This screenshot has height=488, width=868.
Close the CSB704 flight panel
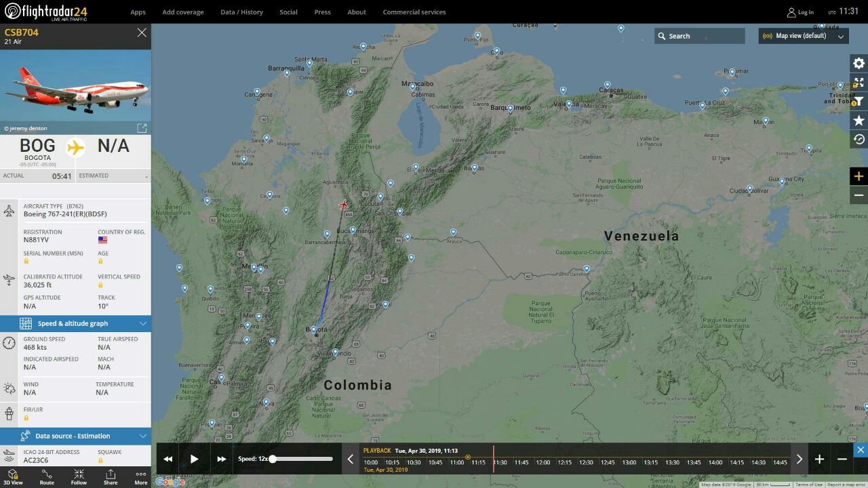coord(142,33)
